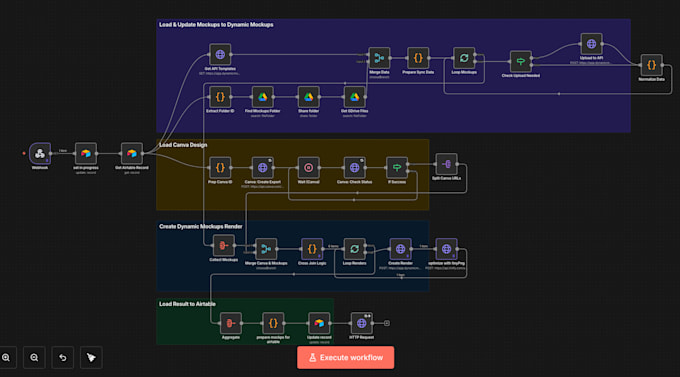The width and height of the screenshot is (680, 377).
Task: Select the optimize with tinyPng node
Action: [446, 249]
